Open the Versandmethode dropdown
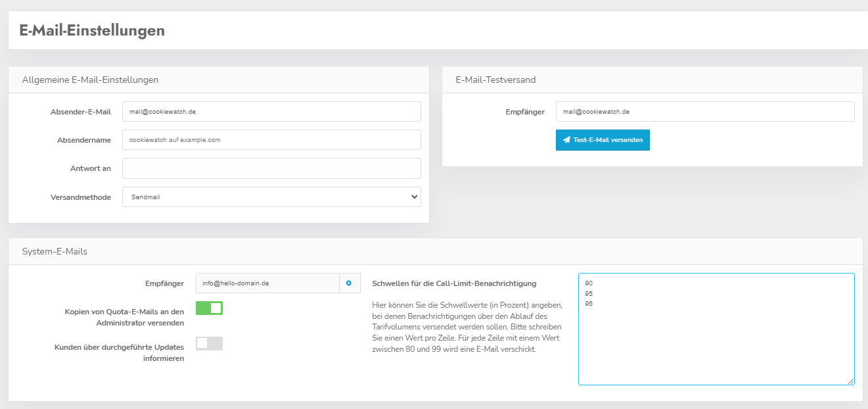The image size is (868, 409). (271, 197)
